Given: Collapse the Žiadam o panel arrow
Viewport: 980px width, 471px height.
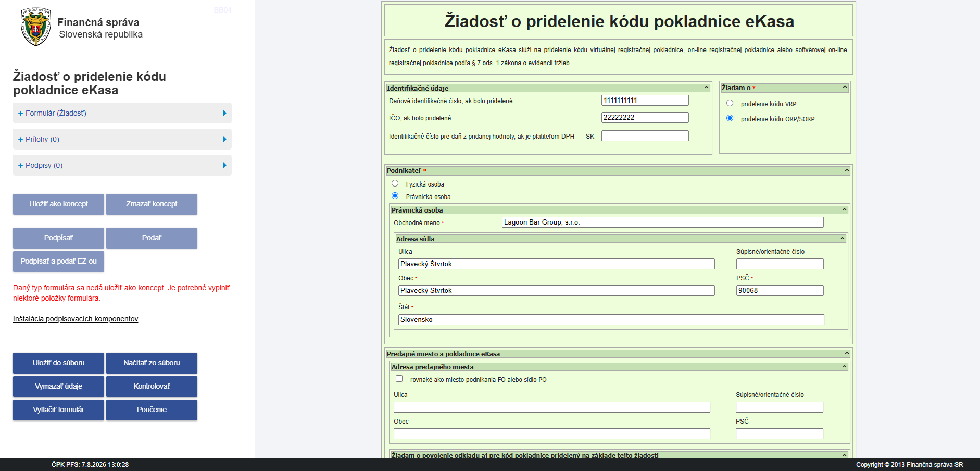Looking at the screenshot, I should point(845,87).
